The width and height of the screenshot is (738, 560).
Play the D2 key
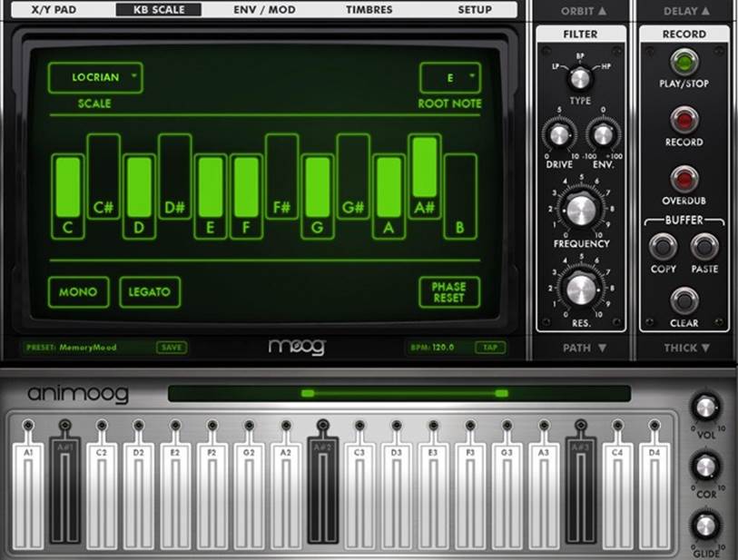pos(138,494)
